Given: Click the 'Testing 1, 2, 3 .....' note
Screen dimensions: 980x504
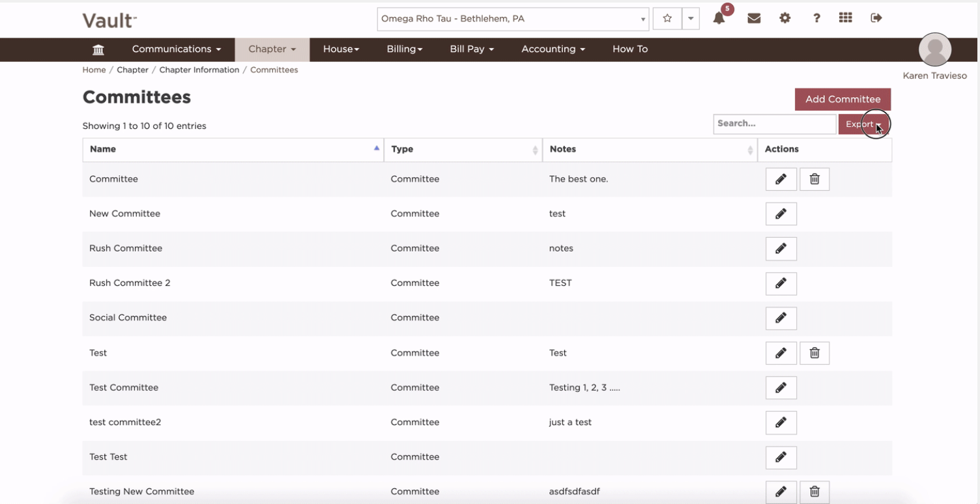Looking at the screenshot, I should pyautogui.click(x=584, y=387).
